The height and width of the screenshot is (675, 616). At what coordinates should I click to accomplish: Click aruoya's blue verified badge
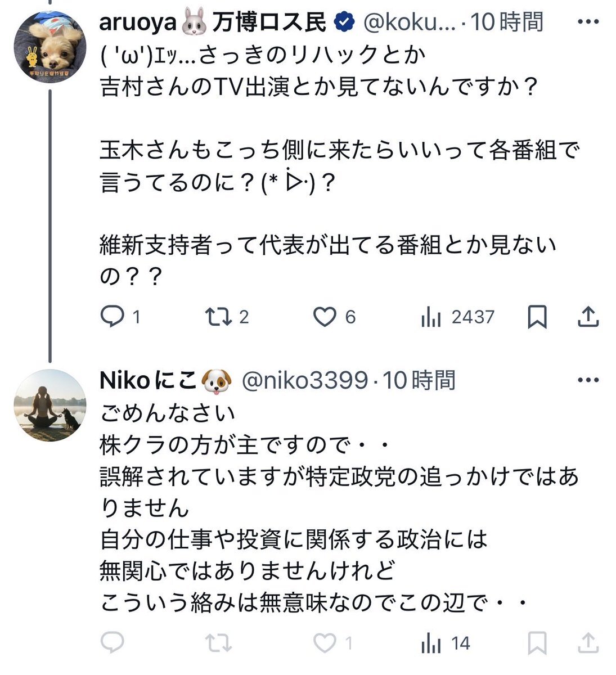344,22
